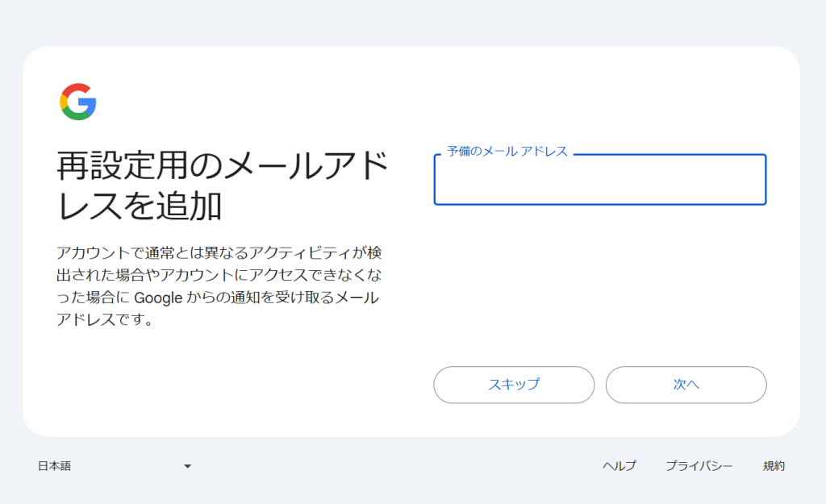This screenshot has height=504, width=826.
Task: Click description line starting with アカウントで通常とは
Action: (218, 251)
